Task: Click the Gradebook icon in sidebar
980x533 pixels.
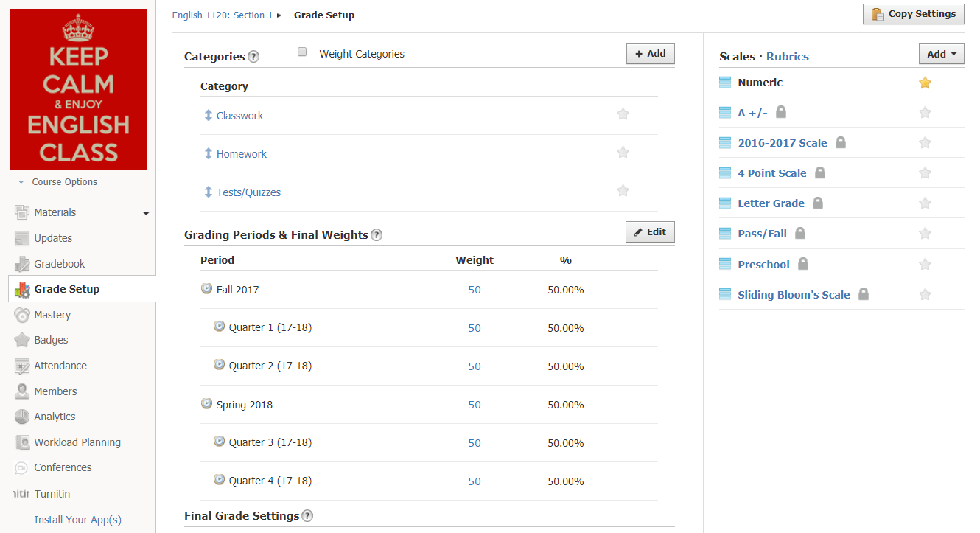Action: [x=22, y=264]
